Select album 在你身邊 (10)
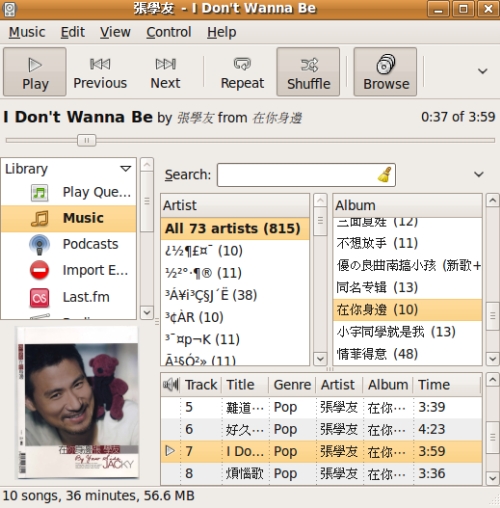The width and height of the screenshot is (500, 508). coord(407,310)
